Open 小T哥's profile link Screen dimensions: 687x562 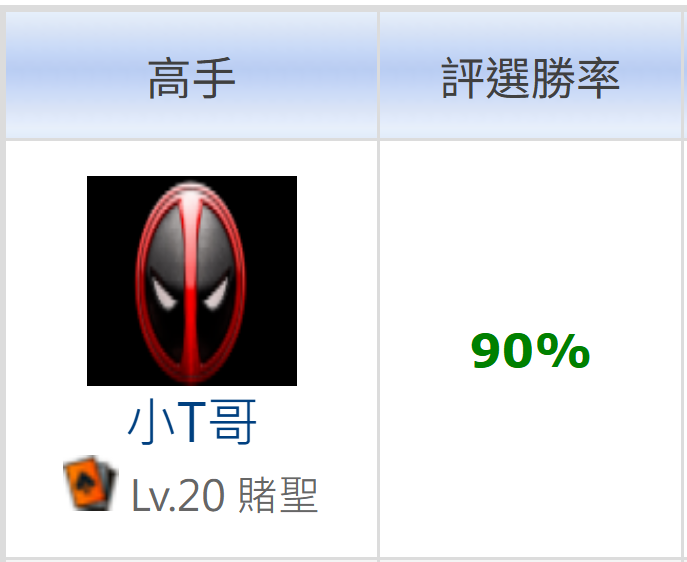192,422
